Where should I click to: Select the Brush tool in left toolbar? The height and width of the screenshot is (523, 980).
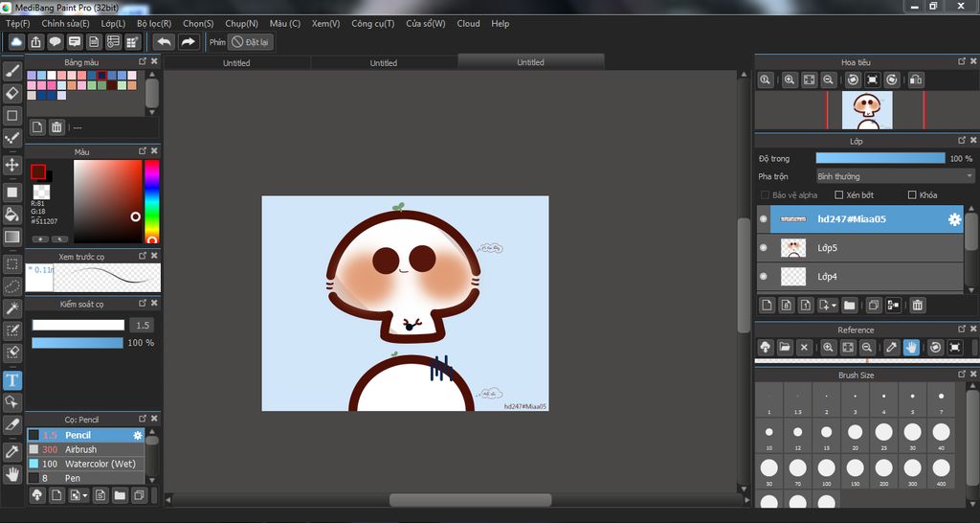(x=11, y=71)
